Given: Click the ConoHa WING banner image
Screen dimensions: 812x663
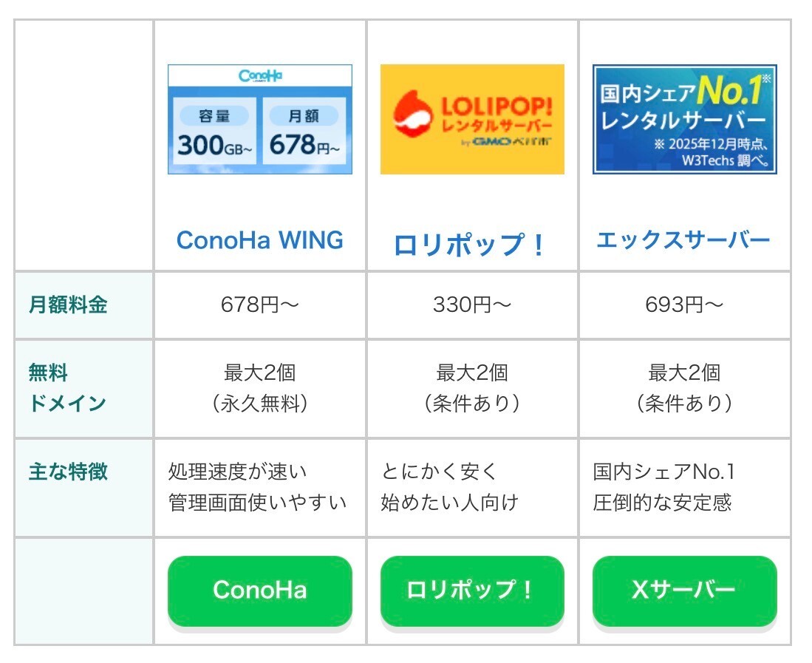Looking at the screenshot, I should (x=260, y=119).
